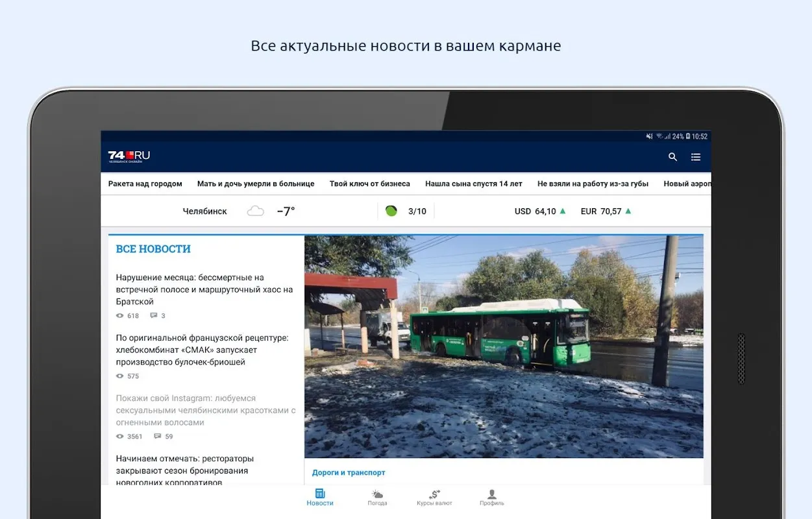Switch to the Погода tab
The height and width of the screenshot is (519, 812).
pyautogui.click(x=377, y=498)
